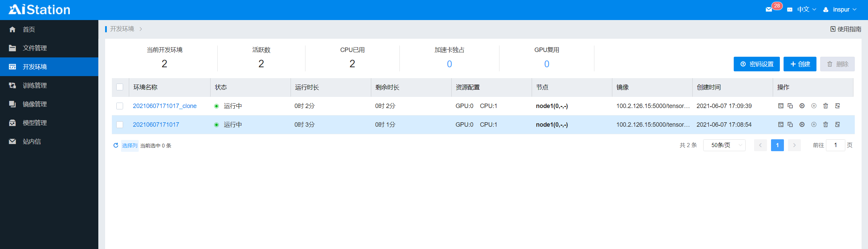Focus the page number input field
The image size is (868, 249).
(835, 145)
